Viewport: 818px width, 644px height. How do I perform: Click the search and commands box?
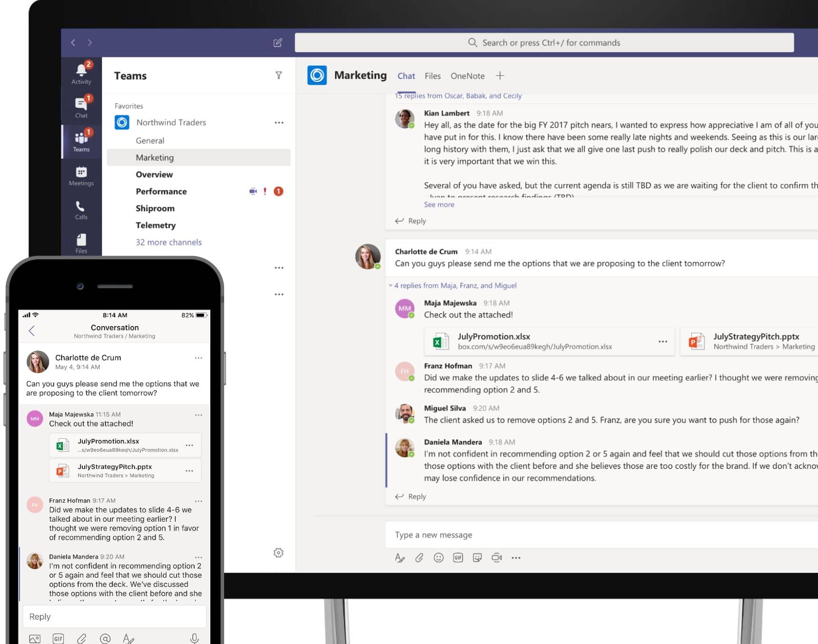point(544,42)
